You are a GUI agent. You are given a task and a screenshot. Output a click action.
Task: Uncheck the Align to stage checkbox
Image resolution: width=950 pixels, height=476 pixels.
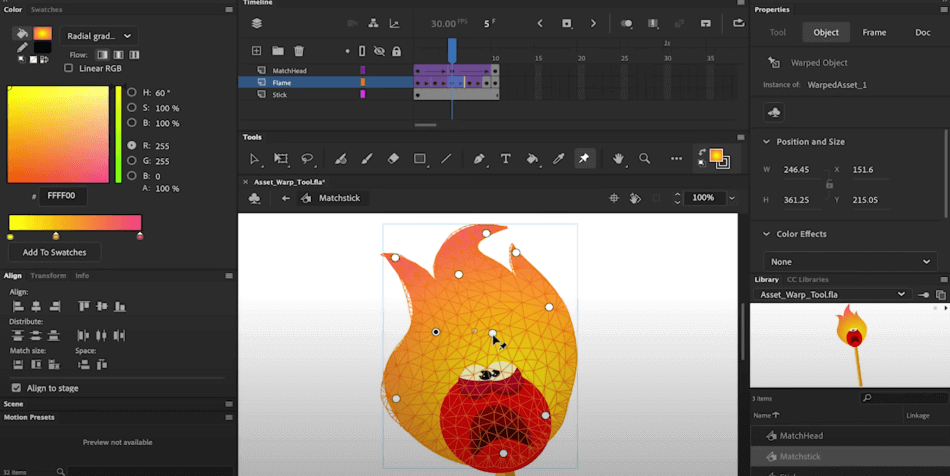[x=16, y=388]
